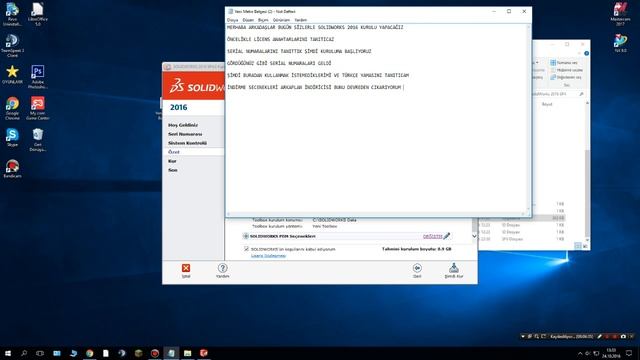This screenshot has width=640, height=360.
Task: Sort by Boyut column in Explorer
Action: pos(547,104)
